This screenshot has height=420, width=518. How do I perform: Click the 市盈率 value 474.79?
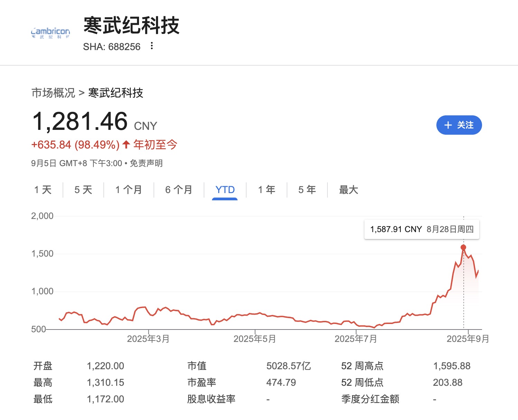point(281,383)
